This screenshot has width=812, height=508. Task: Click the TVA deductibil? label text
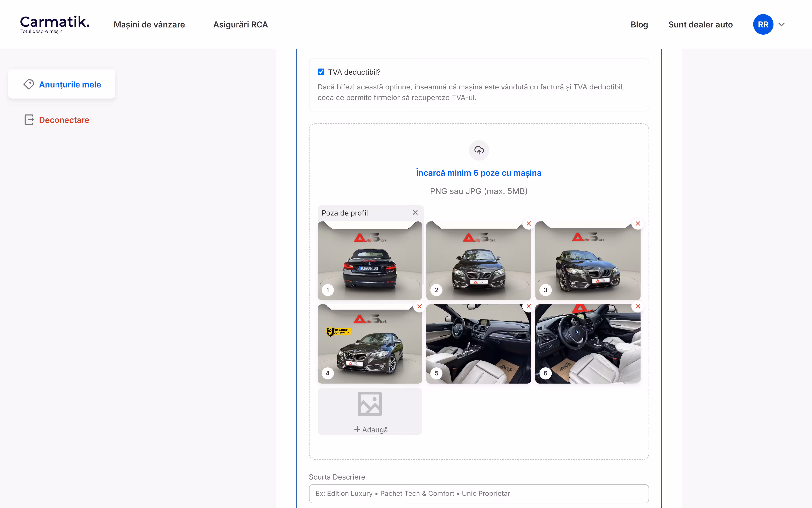coord(354,72)
